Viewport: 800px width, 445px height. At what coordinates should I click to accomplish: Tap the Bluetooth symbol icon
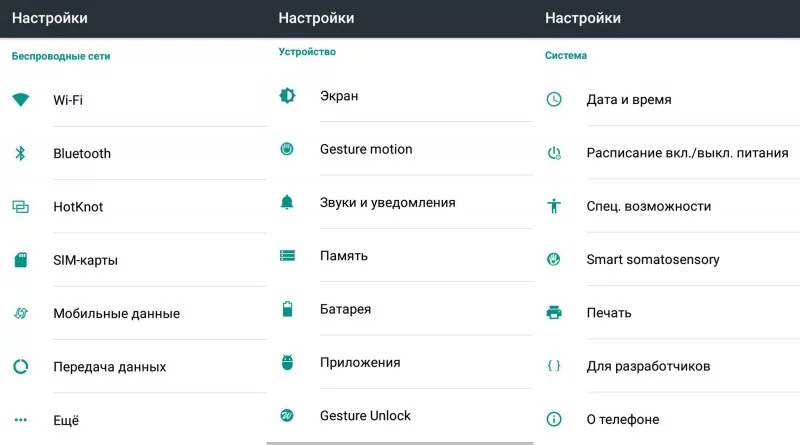pyautogui.click(x=20, y=153)
